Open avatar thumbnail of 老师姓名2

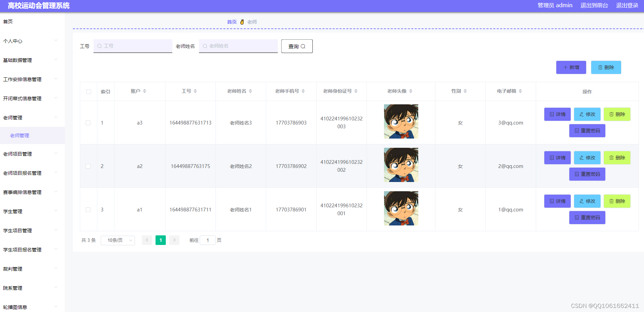click(401, 165)
